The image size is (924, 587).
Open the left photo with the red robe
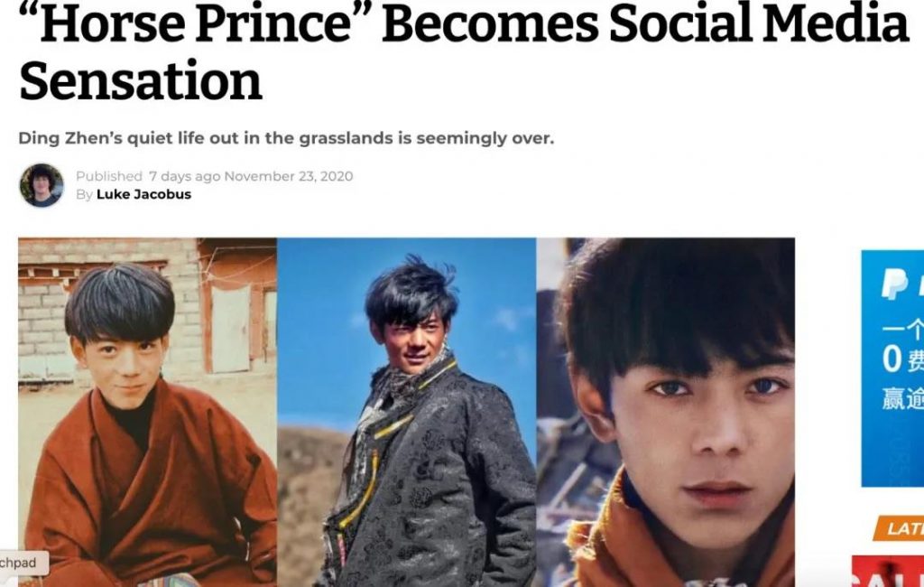coord(147,413)
